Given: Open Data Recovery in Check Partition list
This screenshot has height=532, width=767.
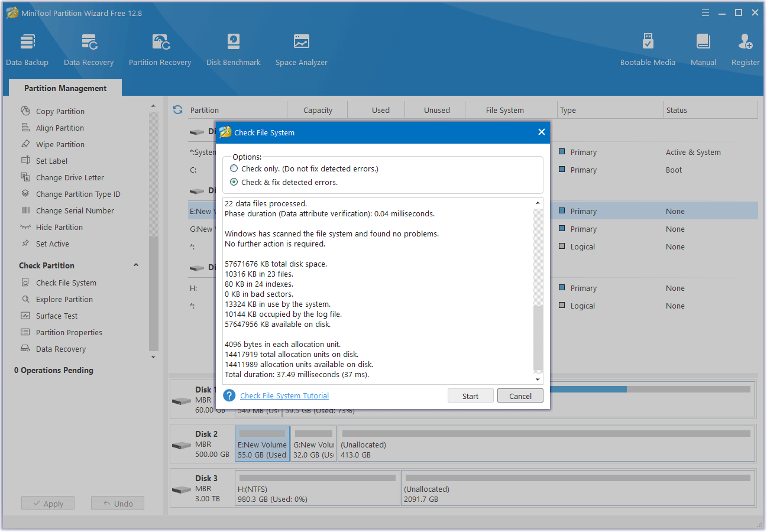Looking at the screenshot, I should point(61,349).
